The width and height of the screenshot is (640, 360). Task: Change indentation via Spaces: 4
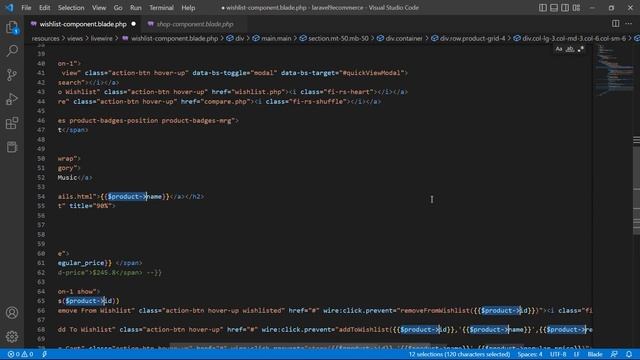(530, 354)
